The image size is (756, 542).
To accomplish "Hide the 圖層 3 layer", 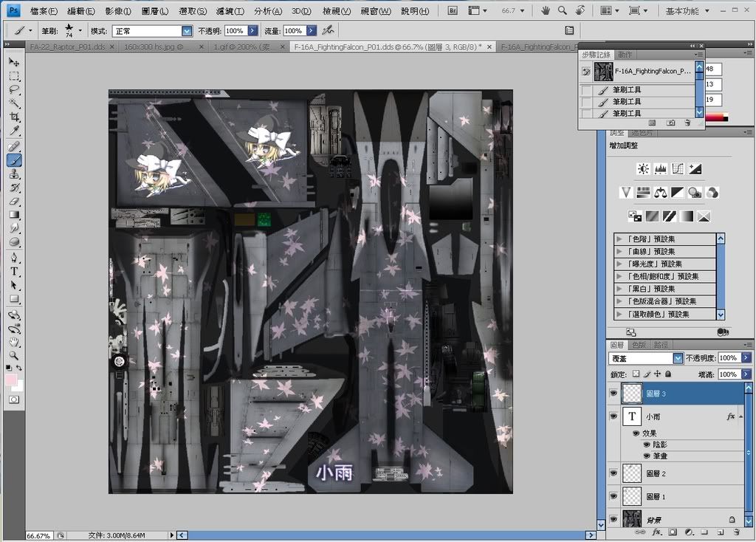I will click(613, 394).
